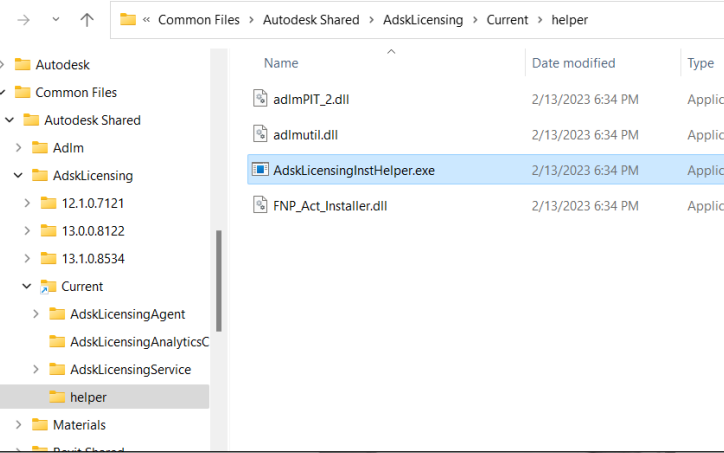This screenshot has height=453, width=724.
Task: Expand the 12.1.0.7121 folder node
Action: click(27, 203)
